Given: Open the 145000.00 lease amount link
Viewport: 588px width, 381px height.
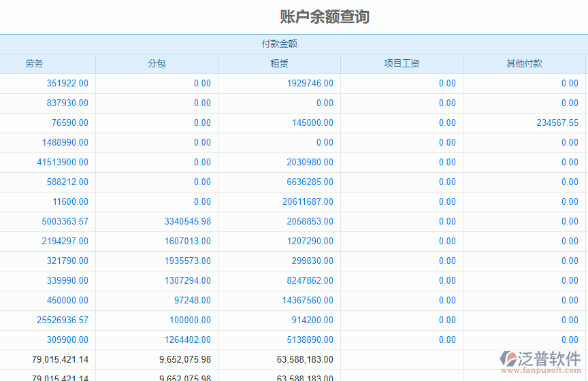Looking at the screenshot, I should 312,123.
